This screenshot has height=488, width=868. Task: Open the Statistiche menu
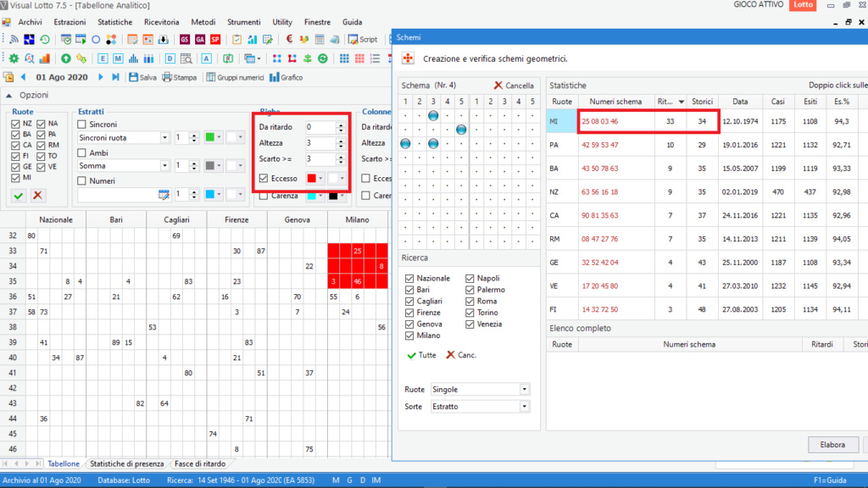click(x=115, y=22)
